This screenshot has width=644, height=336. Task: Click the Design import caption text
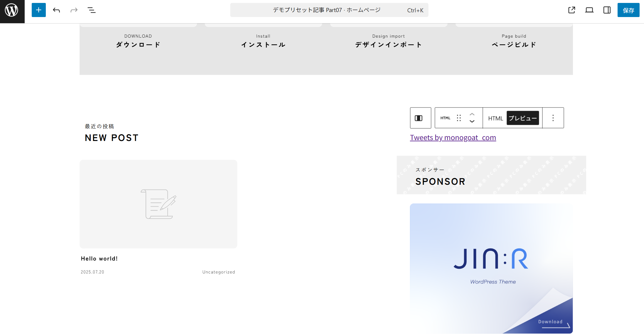pos(389,36)
